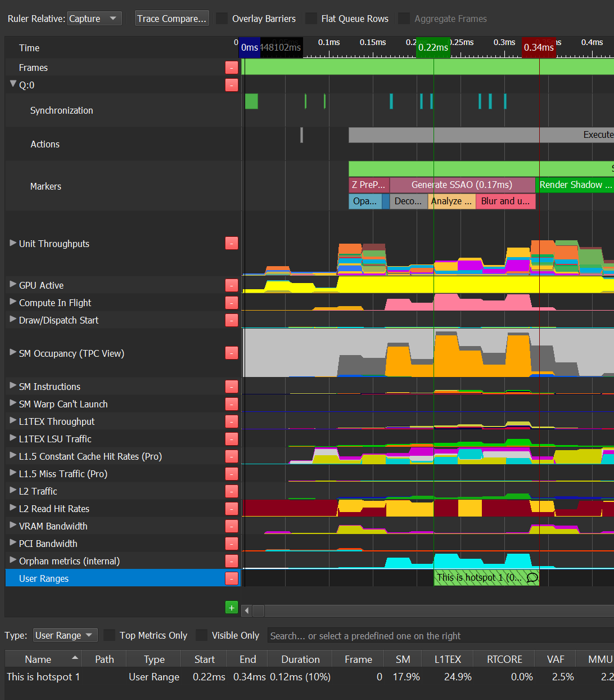Click red minus icon on User Ranges row
Viewport: 614px width, 700px height.
tap(231, 578)
